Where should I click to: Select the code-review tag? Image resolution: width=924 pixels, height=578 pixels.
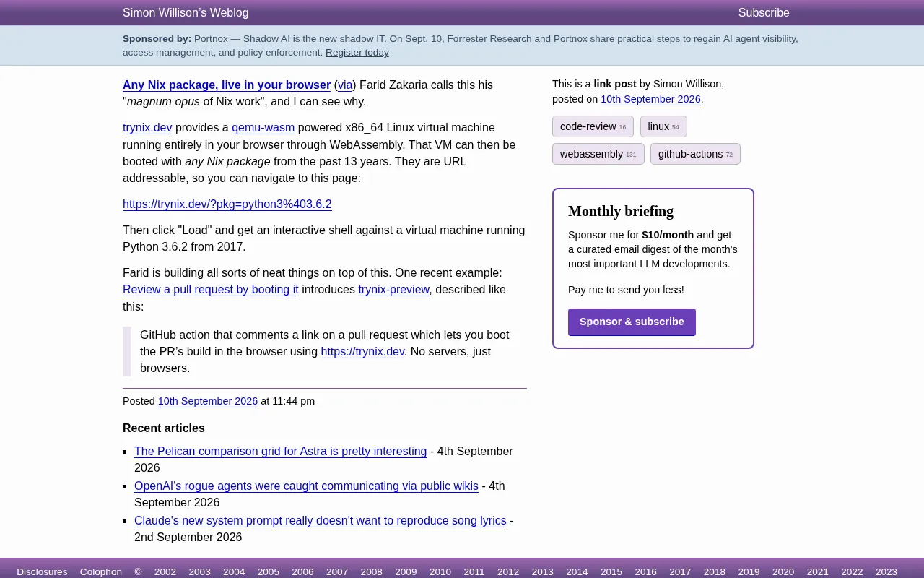[593, 126]
